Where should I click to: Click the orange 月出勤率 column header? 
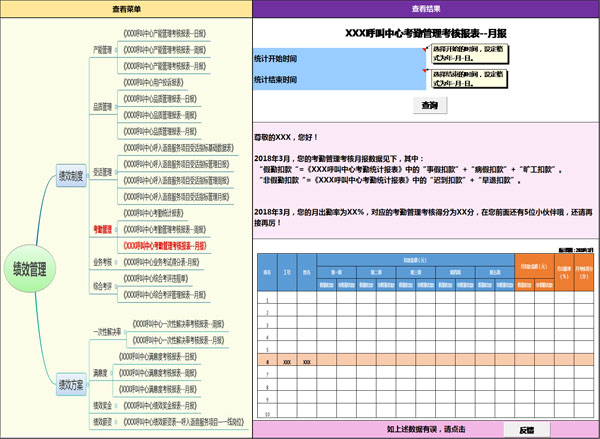(564, 273)
